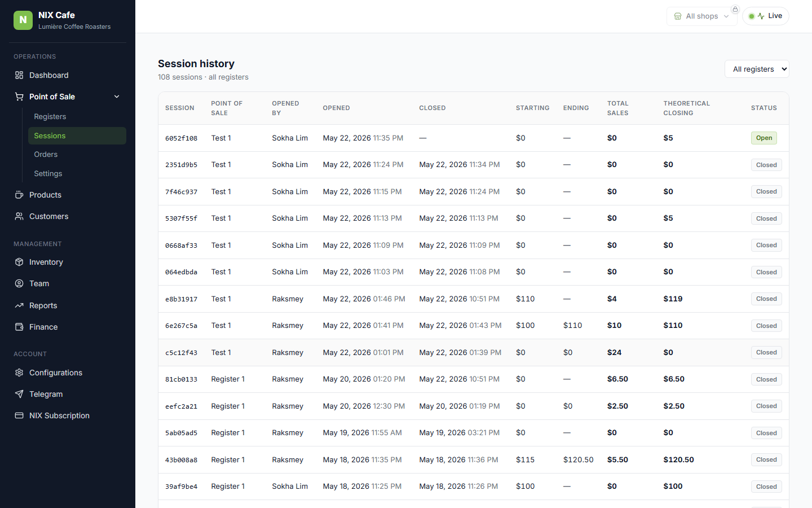The image size is (812, 508).
Task: Click the NIX Subscription card icon
Action: [x=19, y=415]
